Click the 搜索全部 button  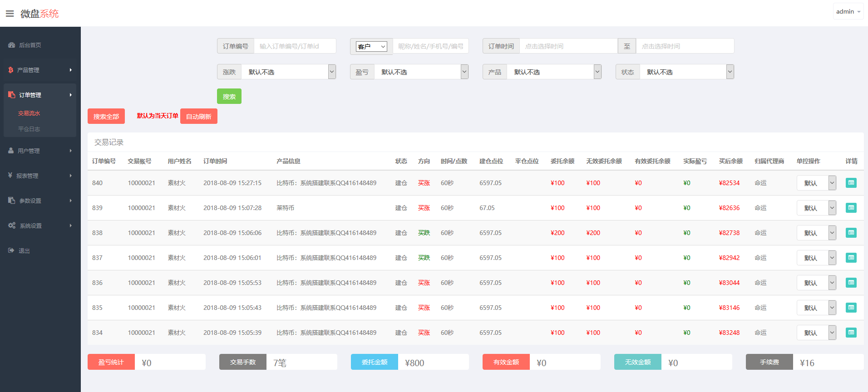(106, 117)
